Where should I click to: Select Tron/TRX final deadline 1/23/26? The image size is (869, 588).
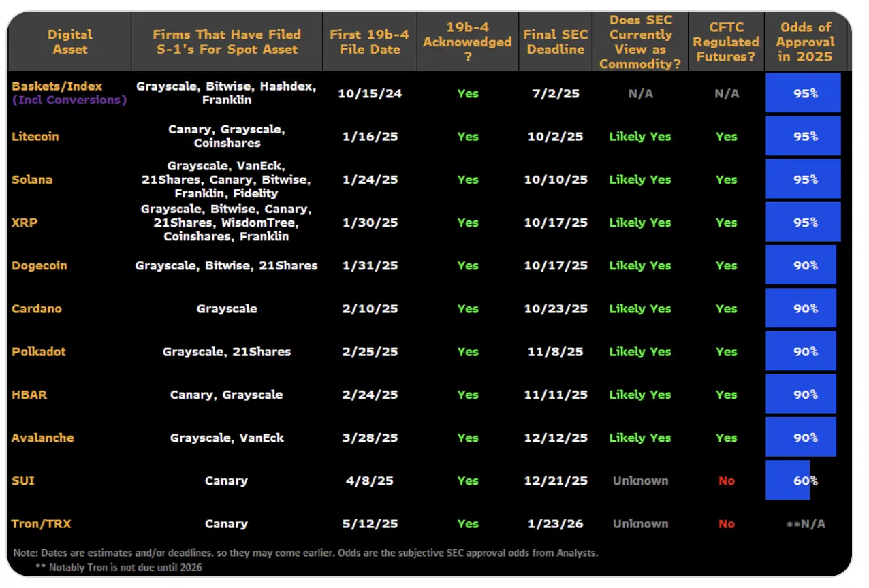click(x=555, y=524)
